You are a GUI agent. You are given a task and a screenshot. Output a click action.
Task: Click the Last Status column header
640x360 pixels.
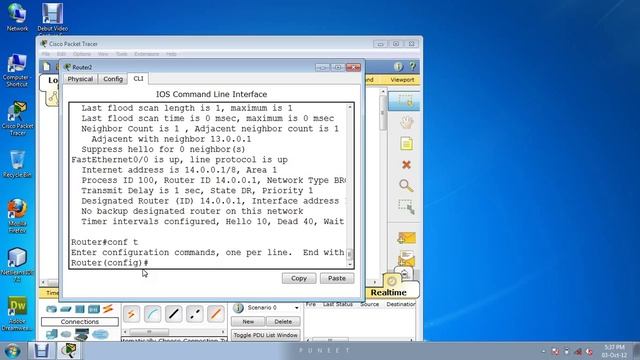(x=338, y=304)
